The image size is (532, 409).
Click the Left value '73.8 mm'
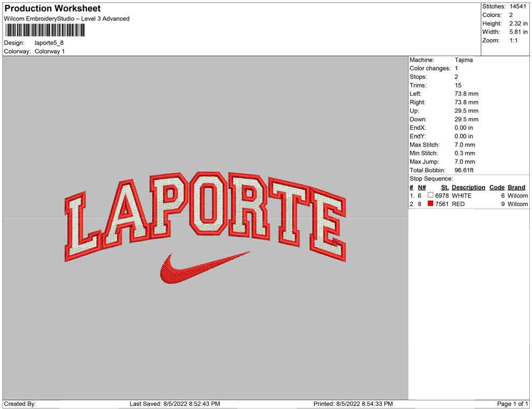tap(466, 94)
